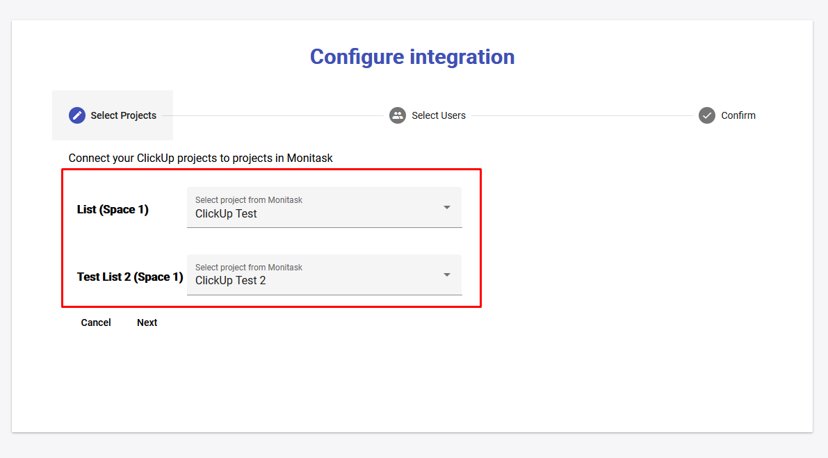
Task: Click the 'Select project from Monitask' hint in first field
Action: pos(248,200)
